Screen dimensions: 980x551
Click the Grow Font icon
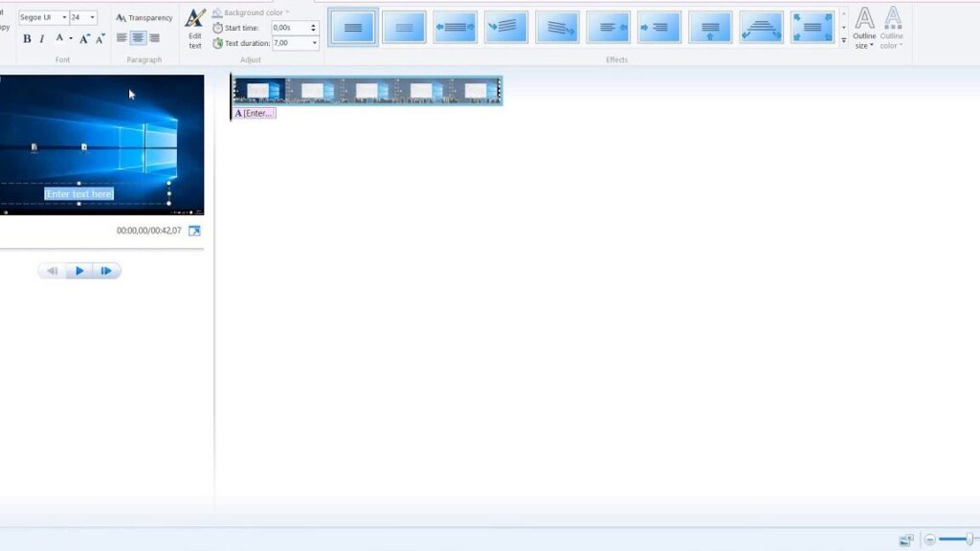coord(84,36)
